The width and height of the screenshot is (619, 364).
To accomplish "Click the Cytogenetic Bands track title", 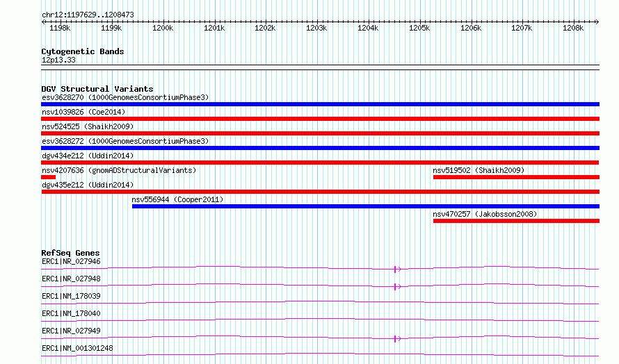I will 83,51.
